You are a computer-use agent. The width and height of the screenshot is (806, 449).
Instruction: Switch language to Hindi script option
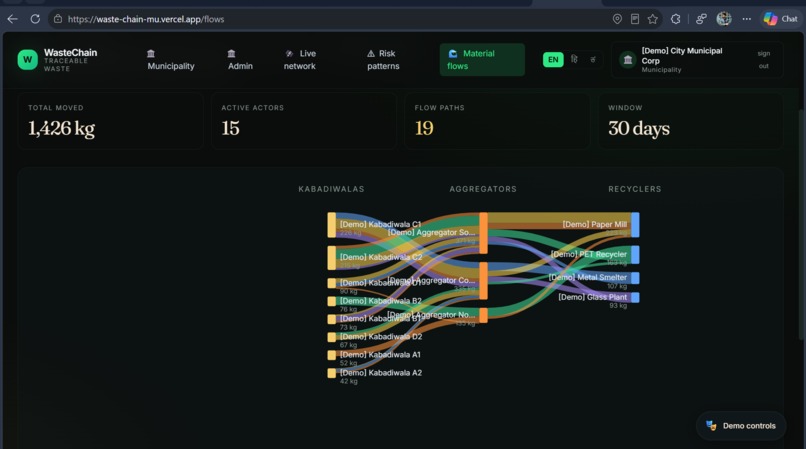coord(574,60)
